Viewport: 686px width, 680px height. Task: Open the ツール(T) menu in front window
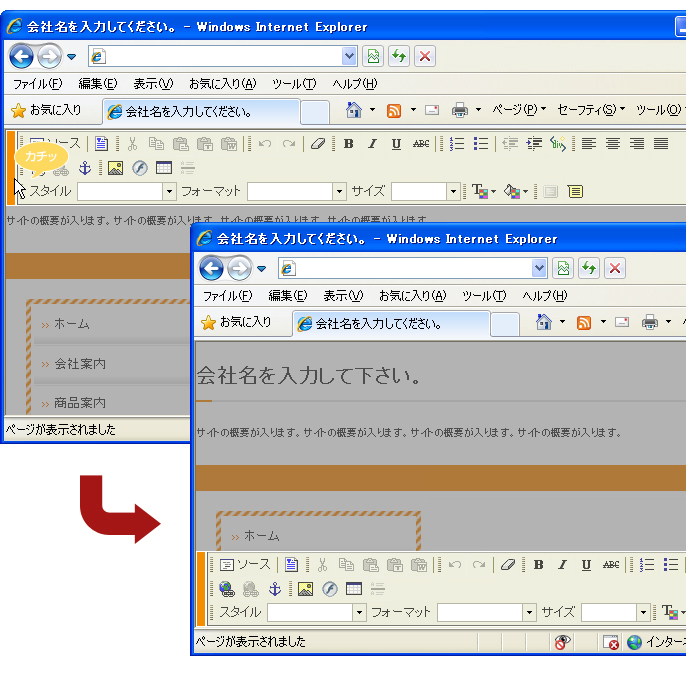[484, 296]
